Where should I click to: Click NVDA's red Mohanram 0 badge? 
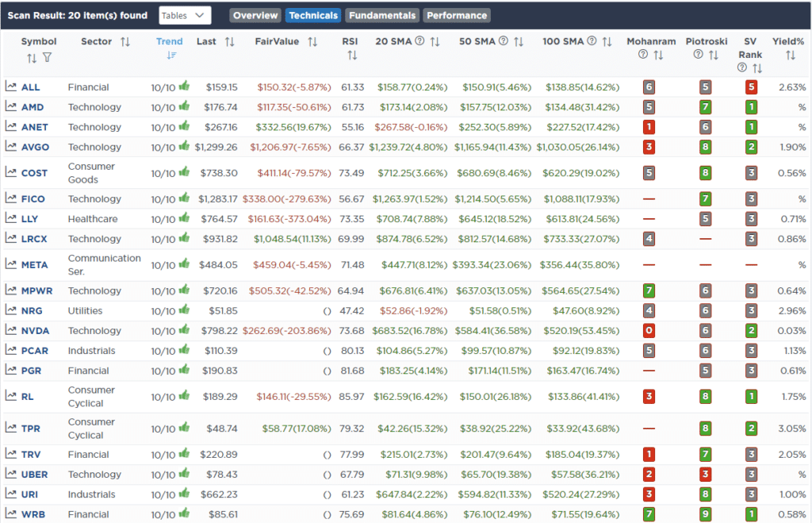click(649, 331)
